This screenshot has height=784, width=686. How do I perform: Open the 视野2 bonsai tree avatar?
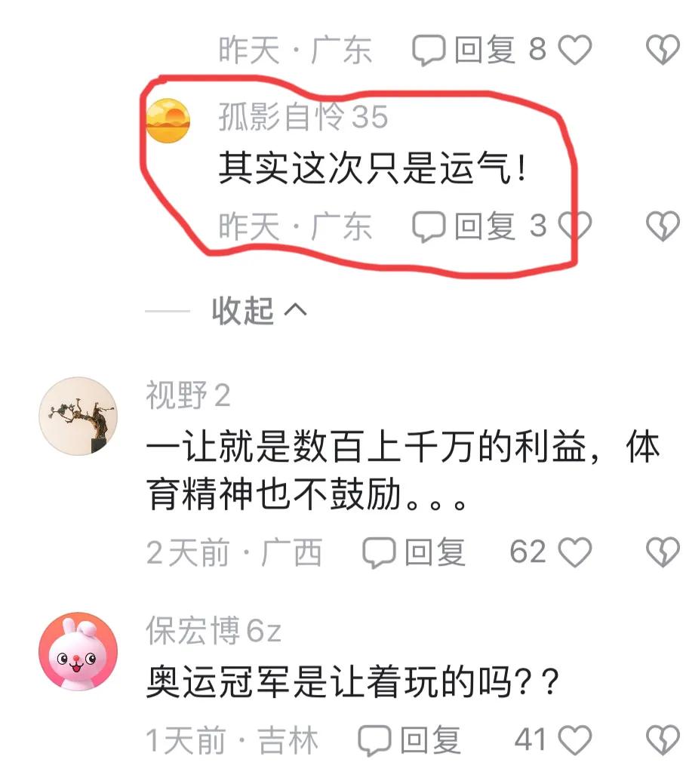coord(78,416)
